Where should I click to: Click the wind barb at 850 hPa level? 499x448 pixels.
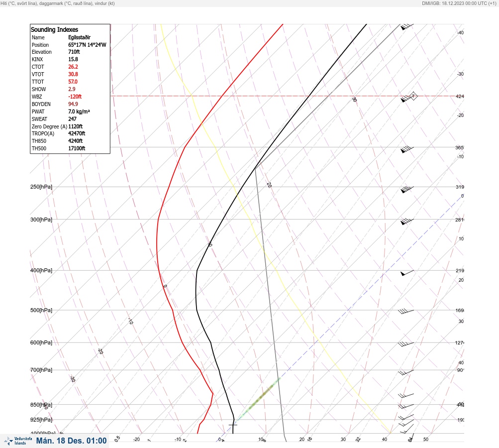click(406, 406)
